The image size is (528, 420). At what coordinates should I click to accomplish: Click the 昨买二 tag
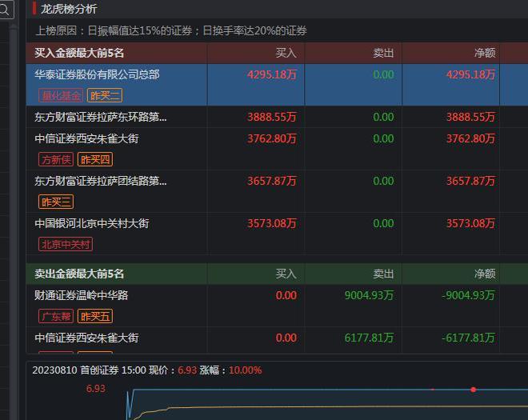point(105,96)
